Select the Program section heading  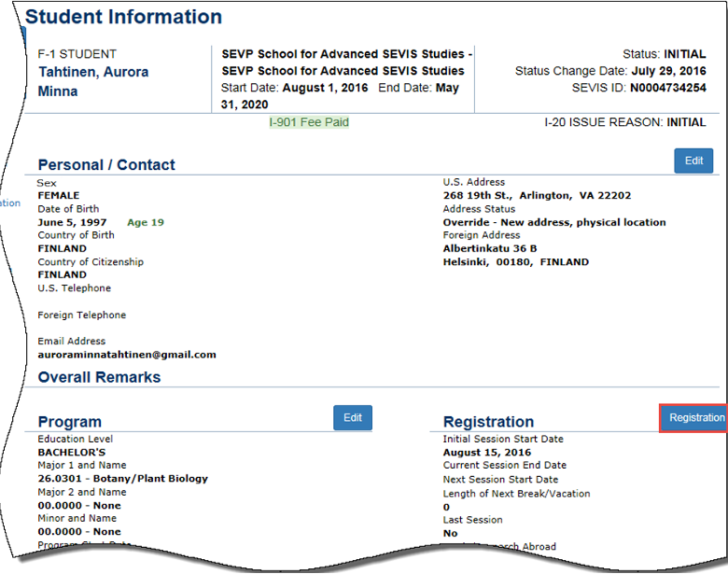70,422
